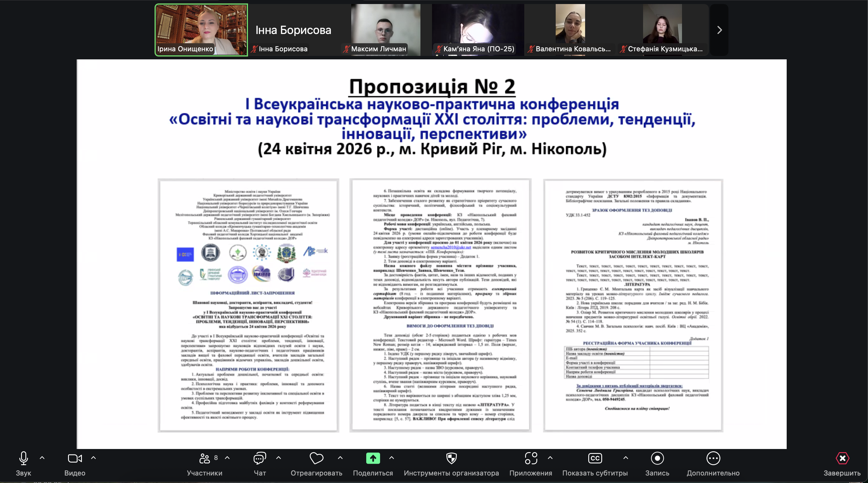
Task: Expand video options arrow beside camera
Action: point(93,458)
